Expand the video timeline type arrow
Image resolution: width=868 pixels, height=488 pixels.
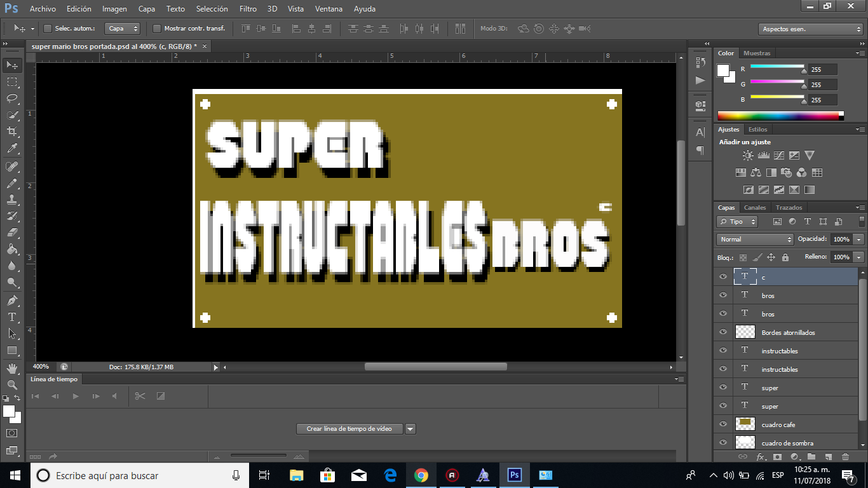click(410, 429)
